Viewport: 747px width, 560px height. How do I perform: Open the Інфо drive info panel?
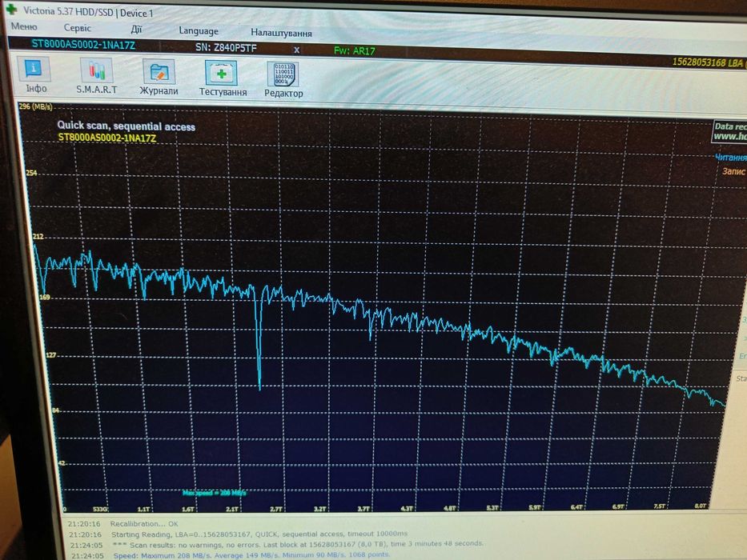pyautogui.click(x=34, y=75)
